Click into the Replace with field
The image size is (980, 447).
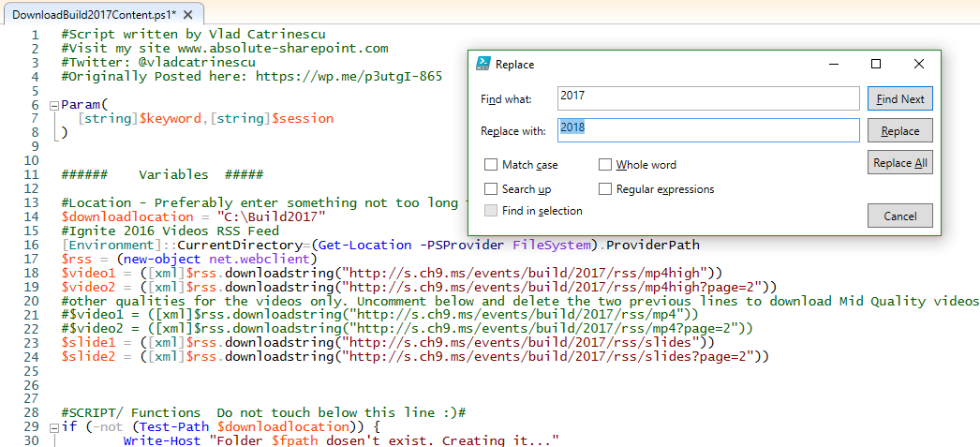tap(707, 130)
